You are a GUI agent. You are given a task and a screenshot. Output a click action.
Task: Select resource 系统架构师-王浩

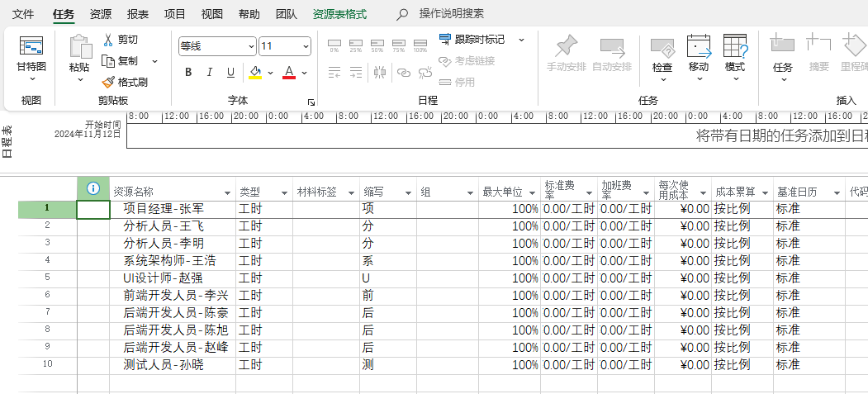click(x=173, y=261)
